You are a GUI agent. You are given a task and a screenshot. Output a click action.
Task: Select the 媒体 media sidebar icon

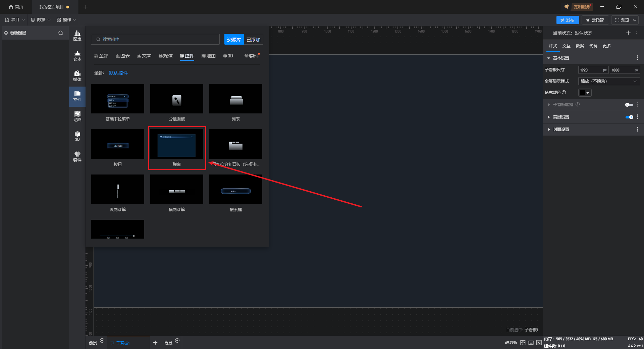(x=77, y=76)
